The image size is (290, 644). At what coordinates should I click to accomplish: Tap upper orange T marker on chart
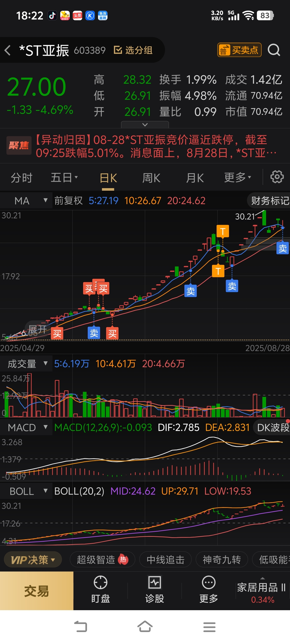(223, 231)
